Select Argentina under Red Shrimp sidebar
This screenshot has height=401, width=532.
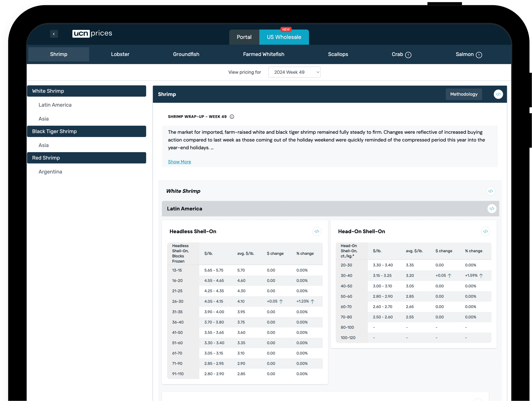tap(50, 172)
